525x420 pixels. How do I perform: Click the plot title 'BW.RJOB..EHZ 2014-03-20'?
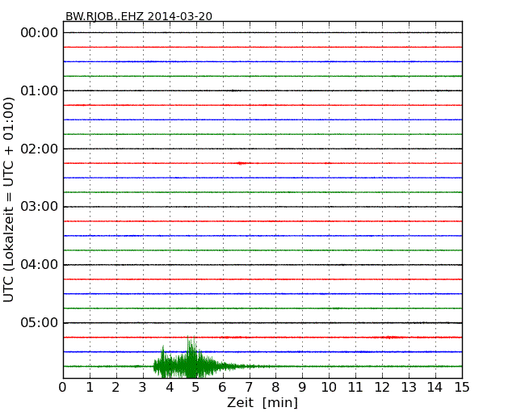[x=139, y=16]
